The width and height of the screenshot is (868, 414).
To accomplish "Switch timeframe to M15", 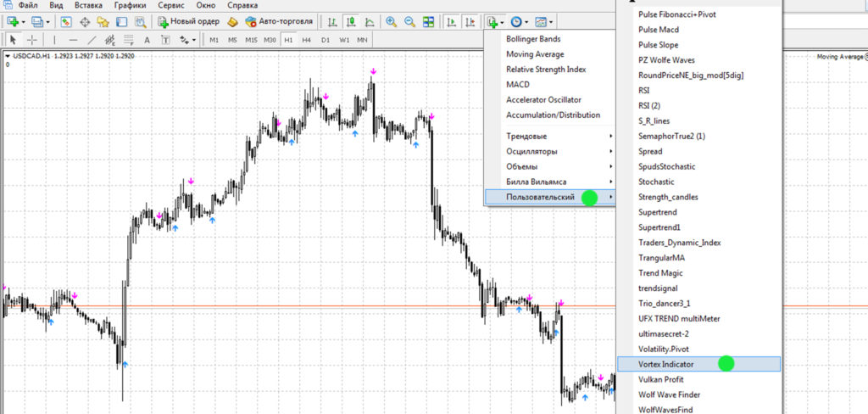I will coord(251,40).
